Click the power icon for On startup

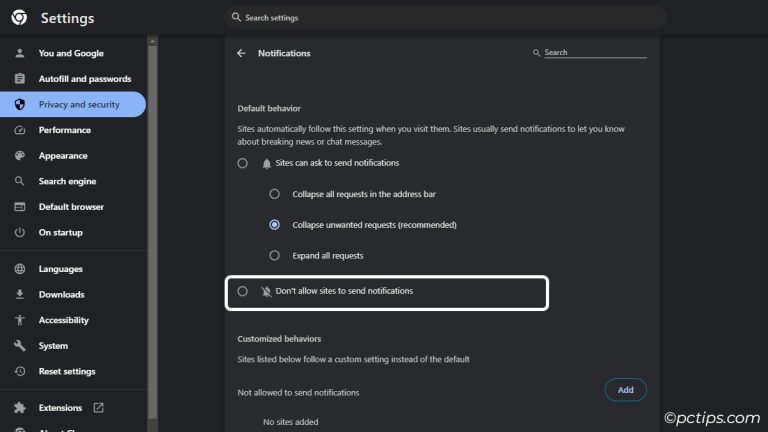point(20,232)
